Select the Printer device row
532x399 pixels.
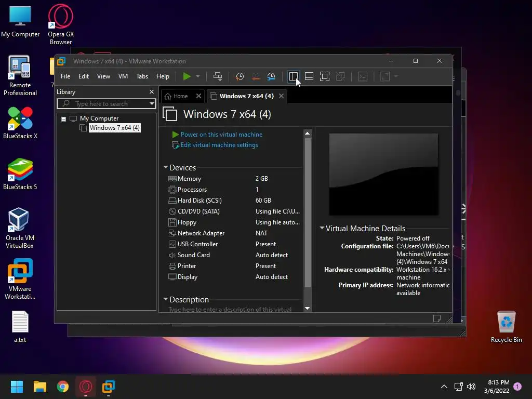[x=233, y=266]
